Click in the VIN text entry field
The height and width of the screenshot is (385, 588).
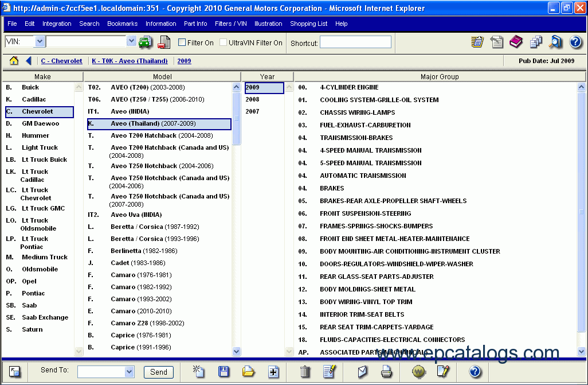coord(86,41)
